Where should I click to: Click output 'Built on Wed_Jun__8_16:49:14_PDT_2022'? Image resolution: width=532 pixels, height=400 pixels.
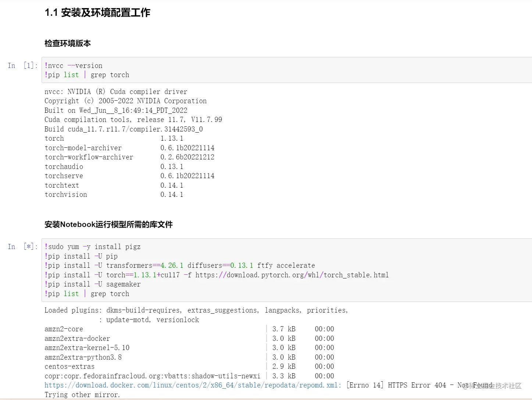(116, 110)
